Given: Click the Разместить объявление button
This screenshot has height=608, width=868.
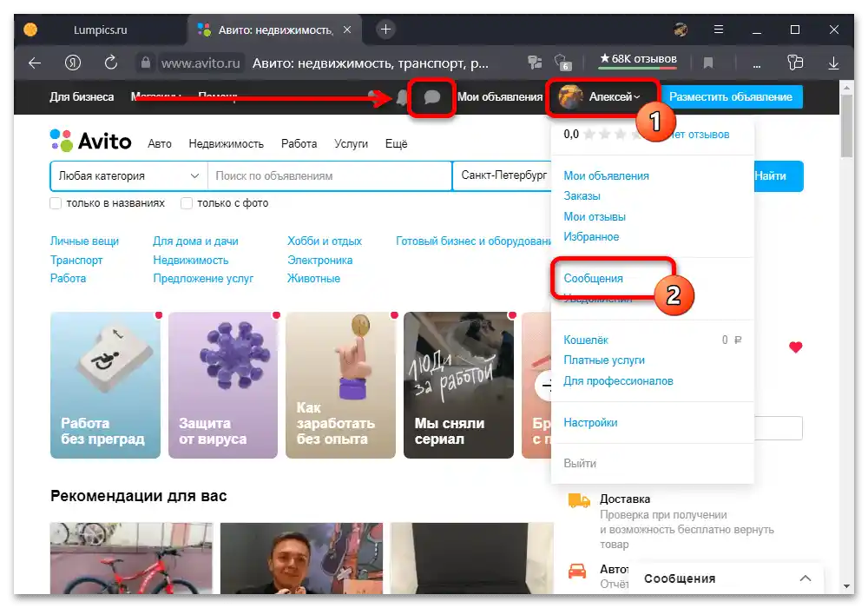Looking at the screenshot, I should click(731, 97).
